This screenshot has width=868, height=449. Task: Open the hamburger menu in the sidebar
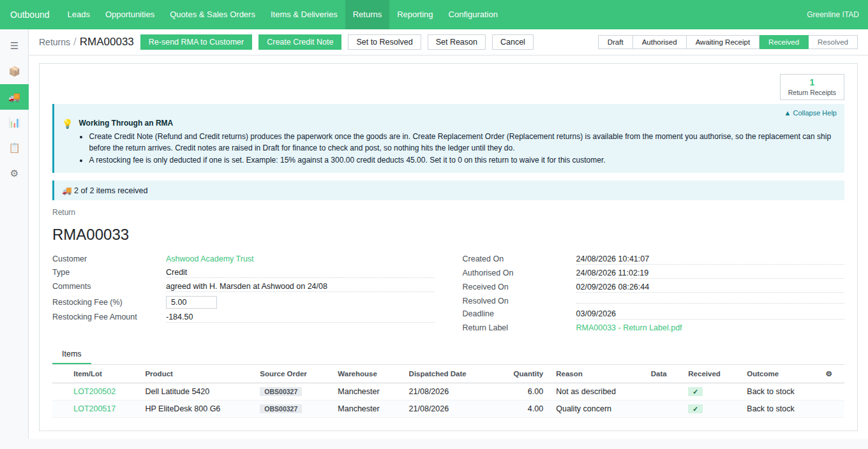(14, 46)
